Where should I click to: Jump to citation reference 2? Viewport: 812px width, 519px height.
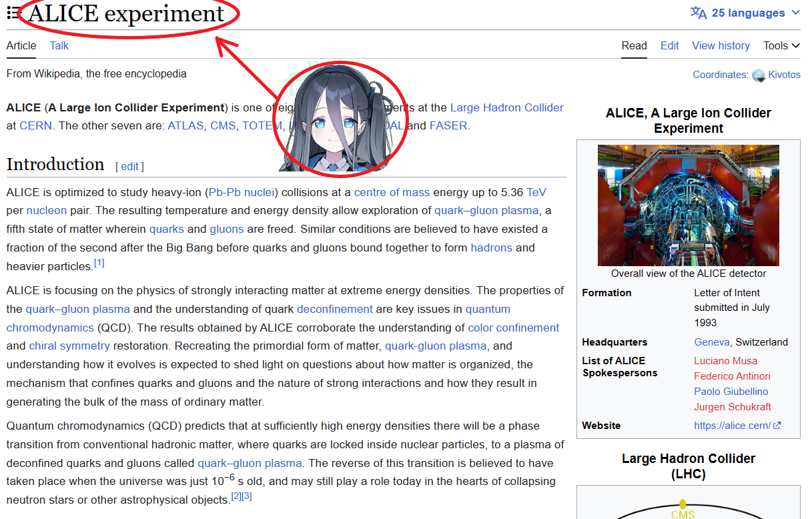236,496
